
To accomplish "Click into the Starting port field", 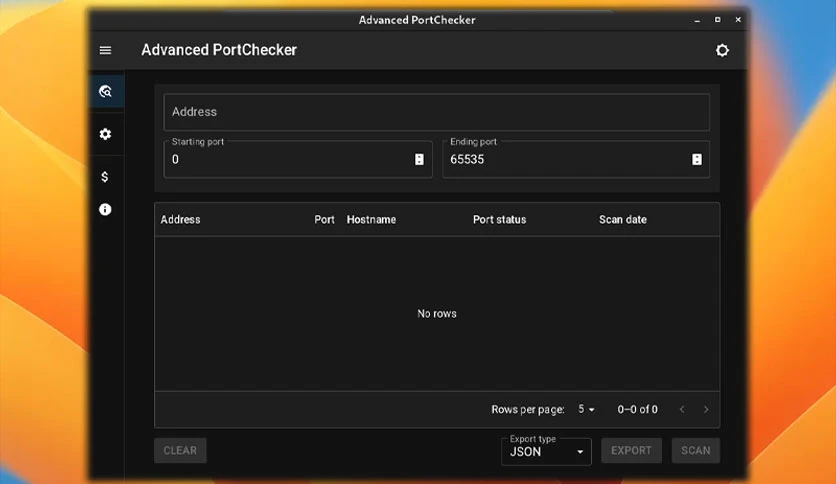I will click(x=298, y=159).
